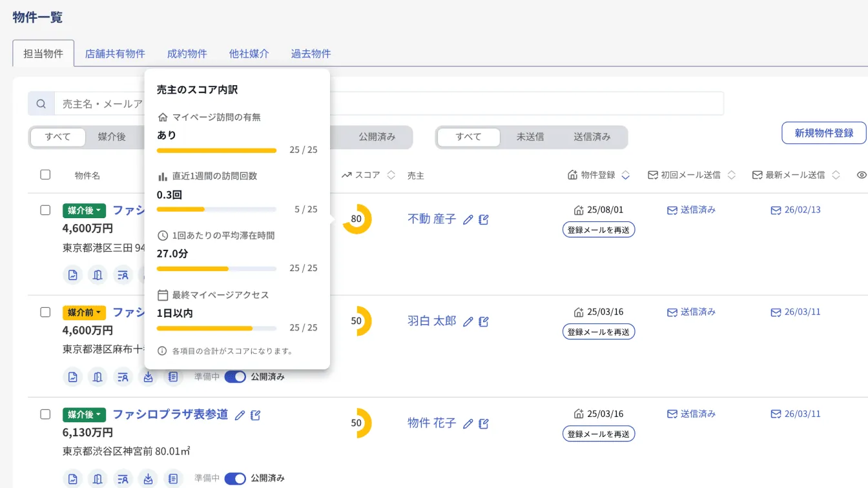Click person-list icon in 麻布十 property row
This screenshot has height=488, width=868.
click(x=123, y=377)
